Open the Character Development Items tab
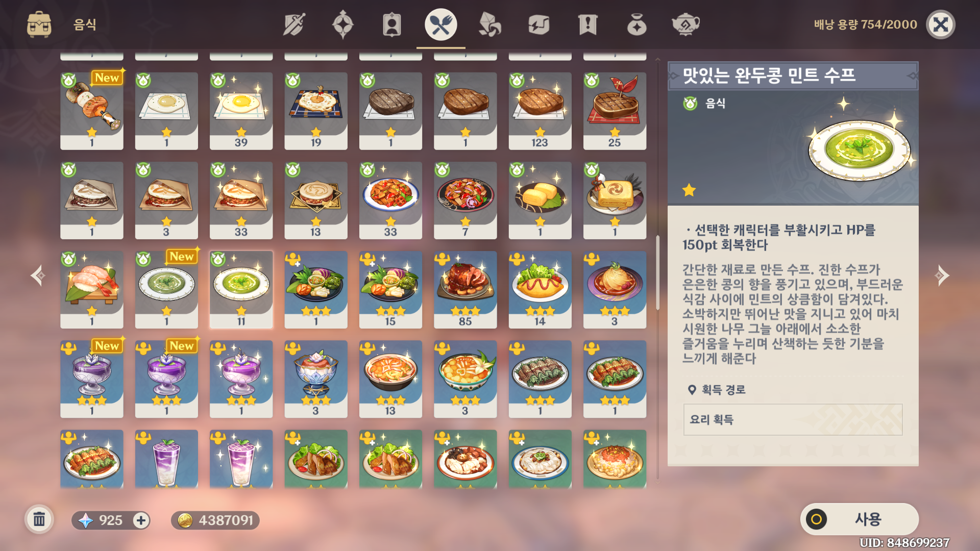 (392, 24)
